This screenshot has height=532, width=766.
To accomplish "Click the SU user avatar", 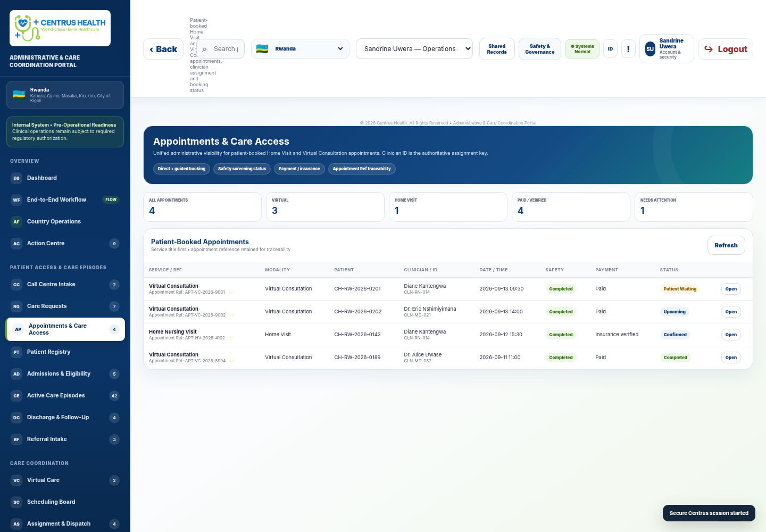I will pyautogui.click(x=650, y=49).
